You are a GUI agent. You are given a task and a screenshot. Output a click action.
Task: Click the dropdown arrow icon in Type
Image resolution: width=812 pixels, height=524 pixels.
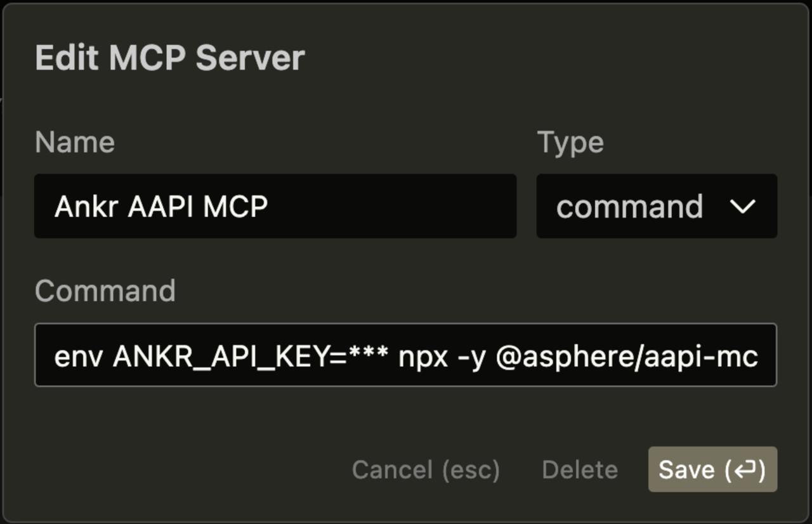[x=743, y=206]
